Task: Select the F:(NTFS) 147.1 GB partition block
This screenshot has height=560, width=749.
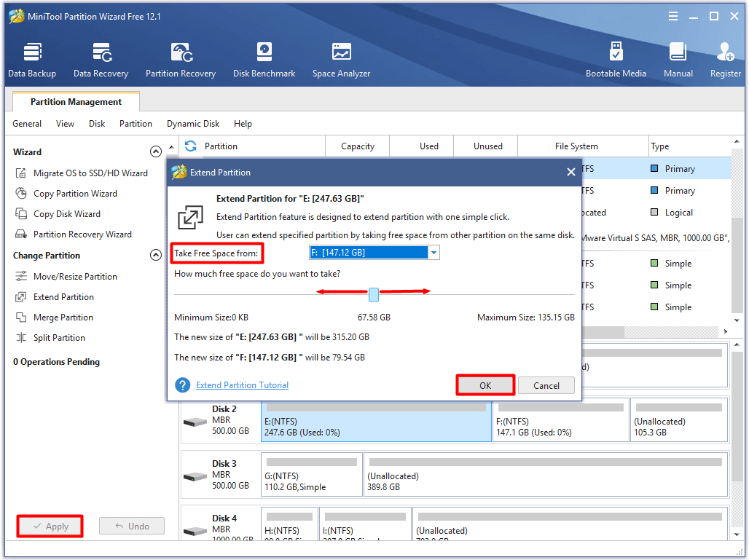Action: [x=560, y=420]
